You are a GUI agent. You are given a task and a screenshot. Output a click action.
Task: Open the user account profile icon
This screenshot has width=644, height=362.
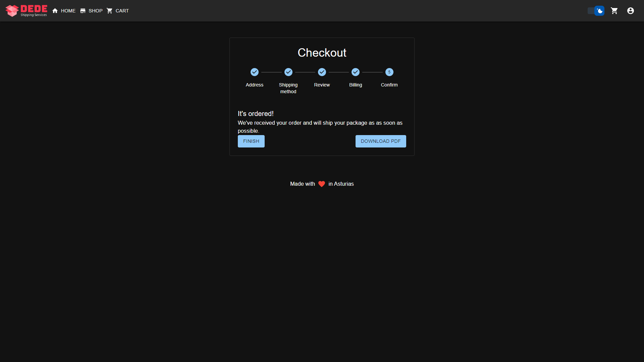coord(630,11)
